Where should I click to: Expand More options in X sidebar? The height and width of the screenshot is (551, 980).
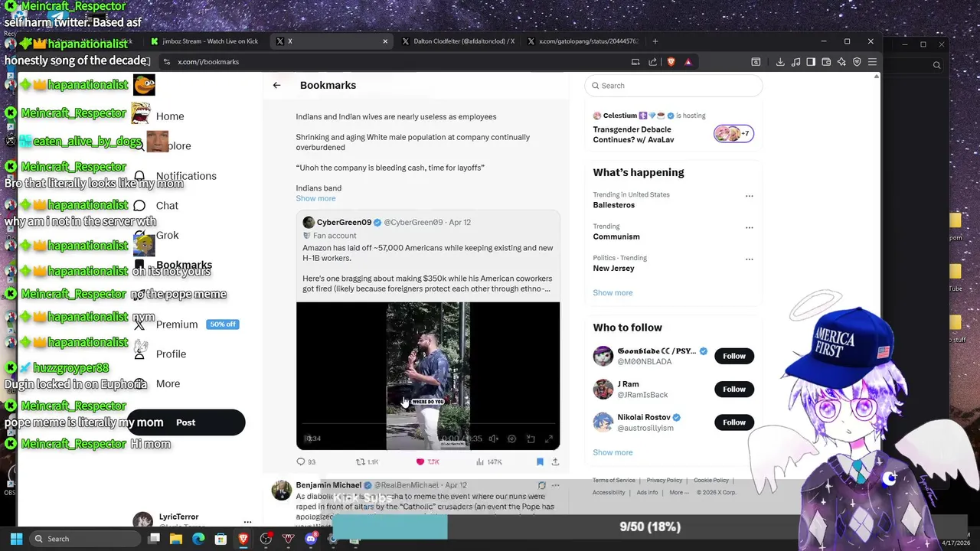156,383
